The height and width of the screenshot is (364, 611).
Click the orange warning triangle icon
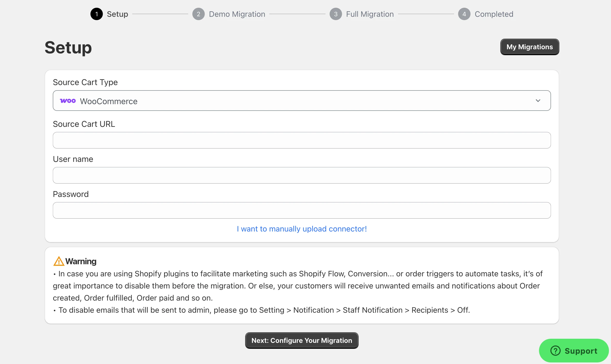(59, 261)
